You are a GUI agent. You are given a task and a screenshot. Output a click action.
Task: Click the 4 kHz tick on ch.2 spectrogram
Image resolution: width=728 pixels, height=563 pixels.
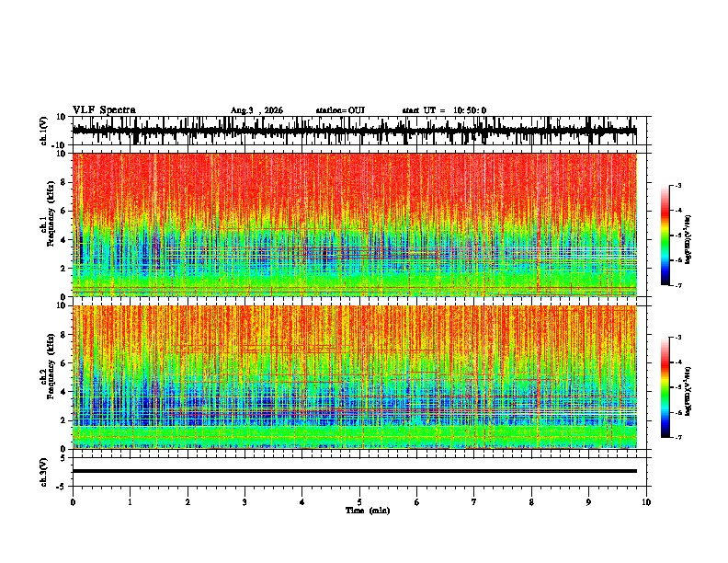point(63,392)
